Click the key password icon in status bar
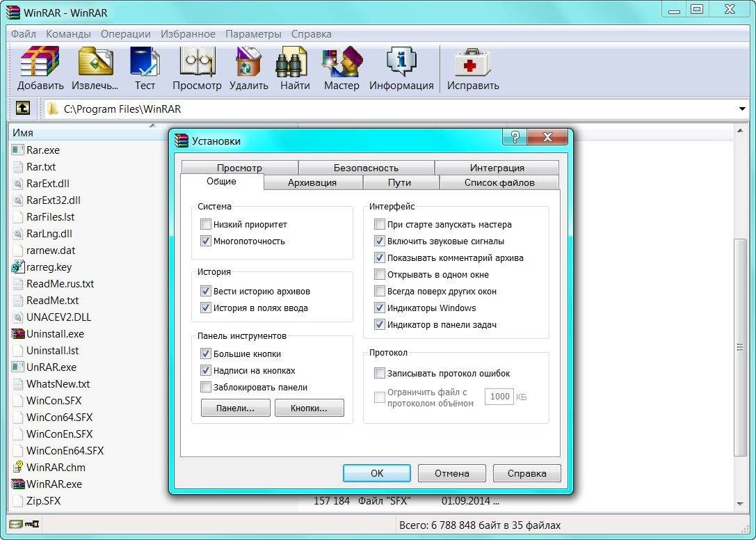 pos(32,524)
